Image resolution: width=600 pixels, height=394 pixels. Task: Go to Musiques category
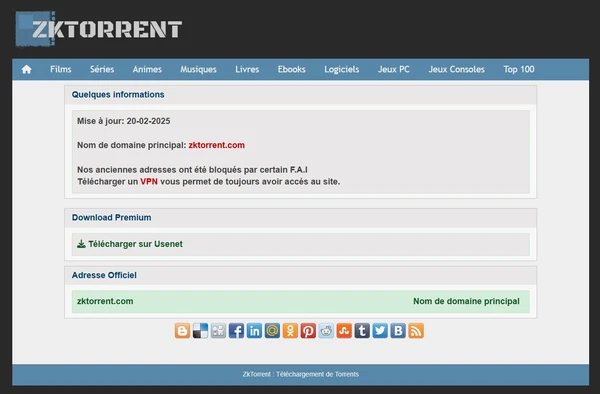(199, 69)
